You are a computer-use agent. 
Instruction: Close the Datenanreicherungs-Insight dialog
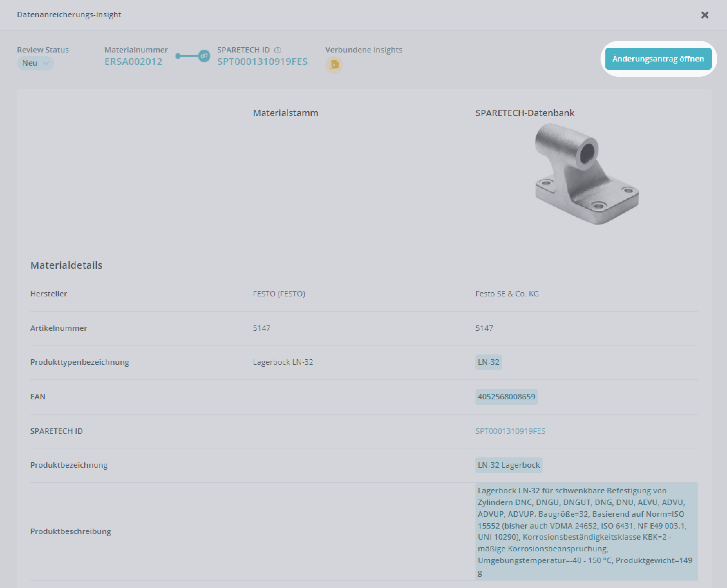pyautogui.click(x=705, y=15)
